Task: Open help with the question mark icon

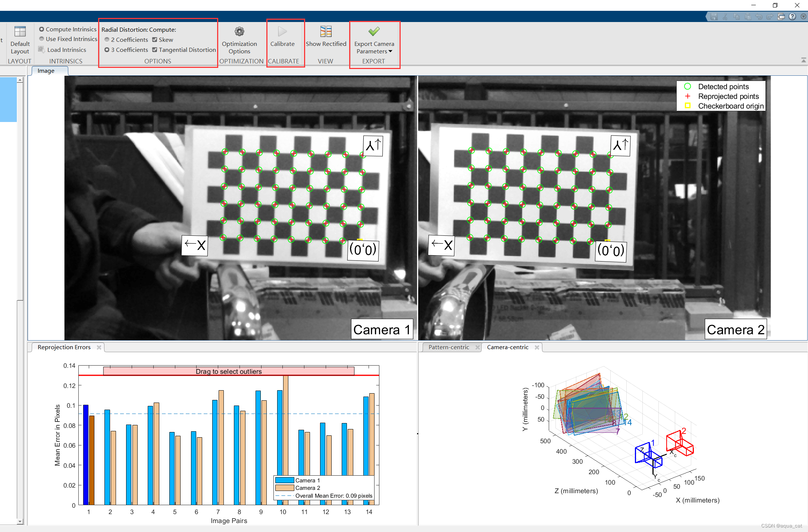Action: 792,16
